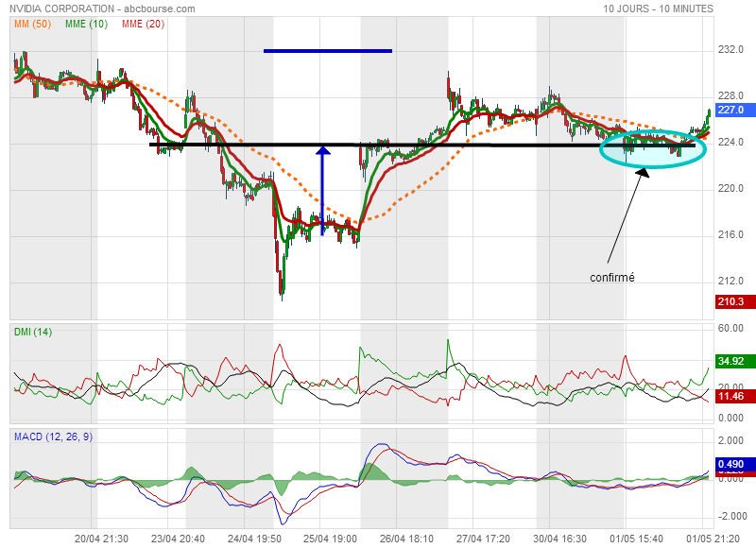Viewport: 756px width, 548px height.
Task: Select the MM (50) legend label
Action: (32, 24)
